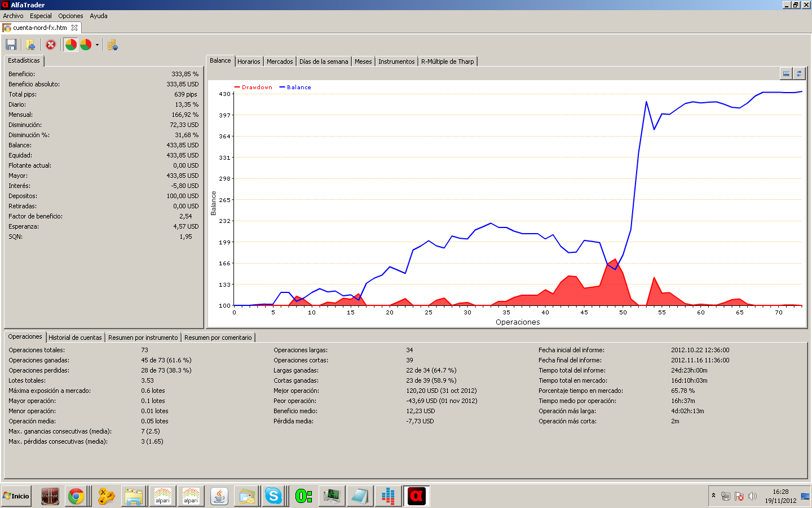This screenshot has width=812, height=508.
Task: Click the speaker volume tray icon
Action: (752, 496)
